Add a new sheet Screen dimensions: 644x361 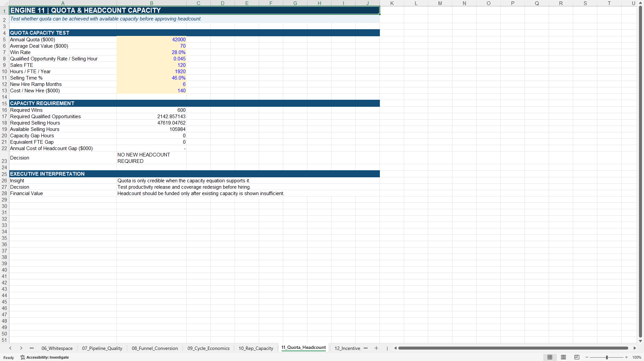(376, 348)
